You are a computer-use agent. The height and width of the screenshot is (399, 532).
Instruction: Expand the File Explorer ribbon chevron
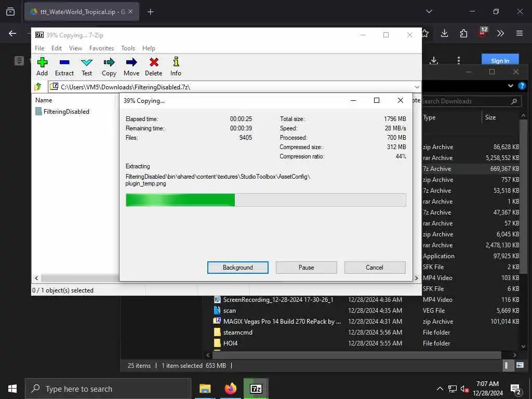pyautogui.click(x=511, y=86)
